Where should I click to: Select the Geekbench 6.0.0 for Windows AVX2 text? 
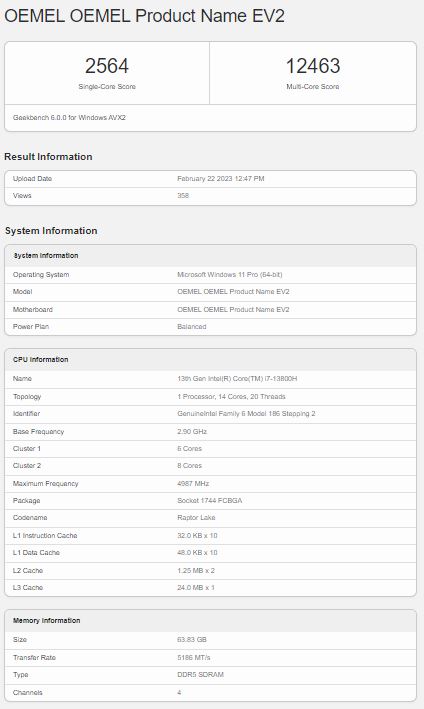point(69,118)
